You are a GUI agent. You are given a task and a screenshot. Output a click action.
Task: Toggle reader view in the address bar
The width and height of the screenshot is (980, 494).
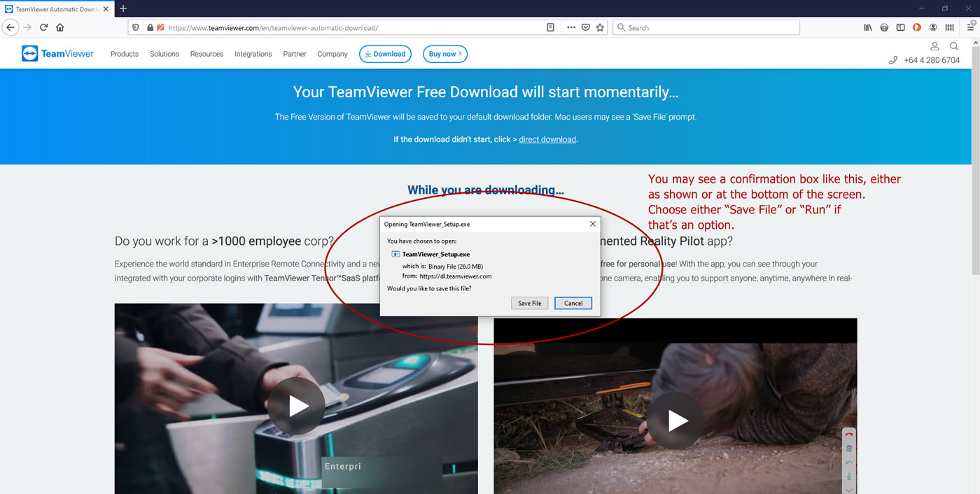551,27
